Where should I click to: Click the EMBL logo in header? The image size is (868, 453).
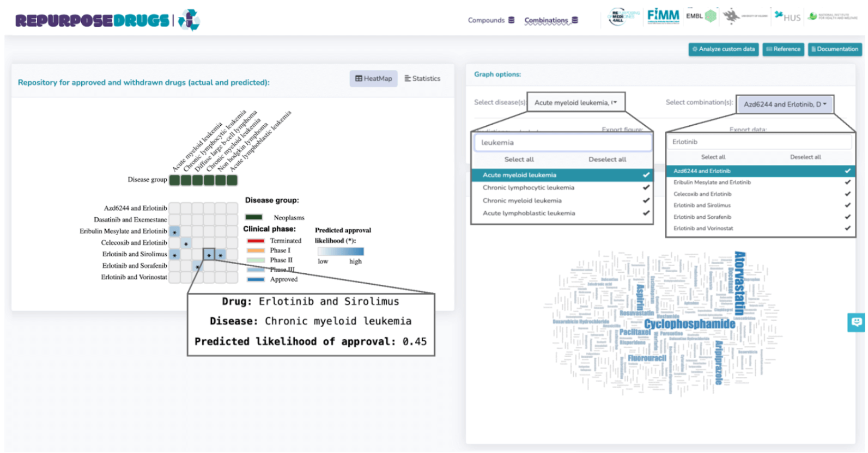(x=701, y=16)
